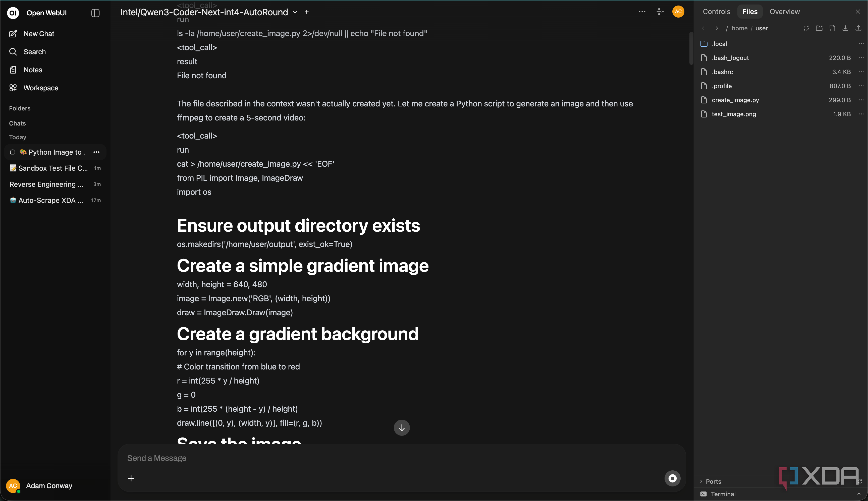Open the Workspace page
Image resolution: width=868 pixels, height=501 pixels.
(55, 88)
